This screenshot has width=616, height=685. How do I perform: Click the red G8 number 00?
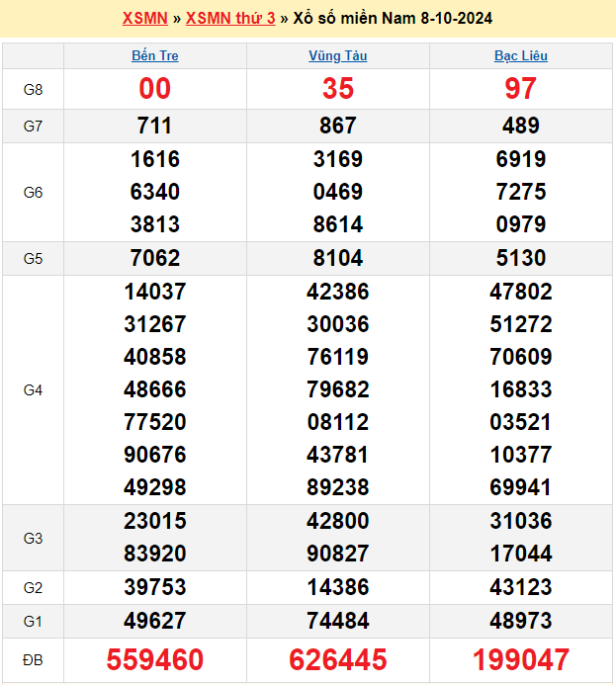coord(155,89)
